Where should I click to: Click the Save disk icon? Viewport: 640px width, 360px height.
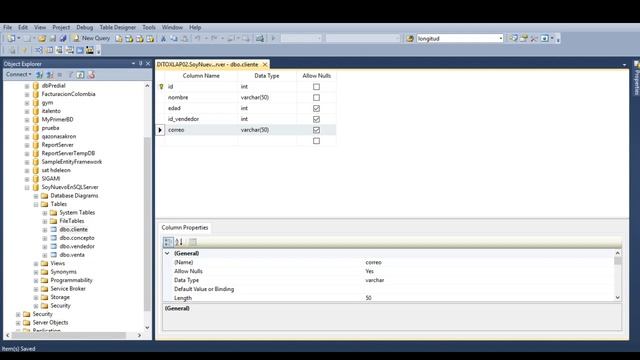(53, 38)
